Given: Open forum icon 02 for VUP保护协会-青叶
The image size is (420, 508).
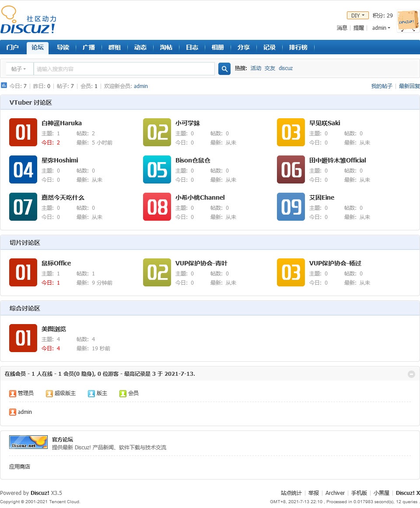Looking at the screenshot, I should (x=157, y=272).
